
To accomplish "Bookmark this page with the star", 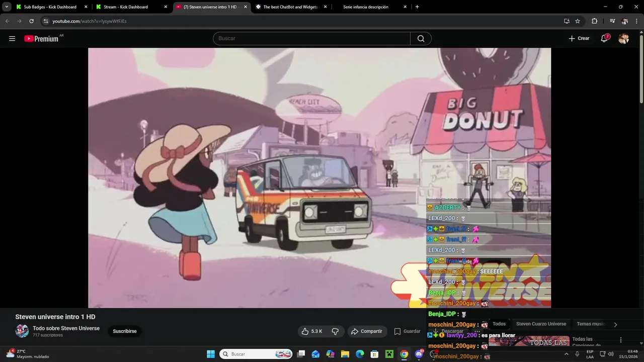I will (578, 21).
